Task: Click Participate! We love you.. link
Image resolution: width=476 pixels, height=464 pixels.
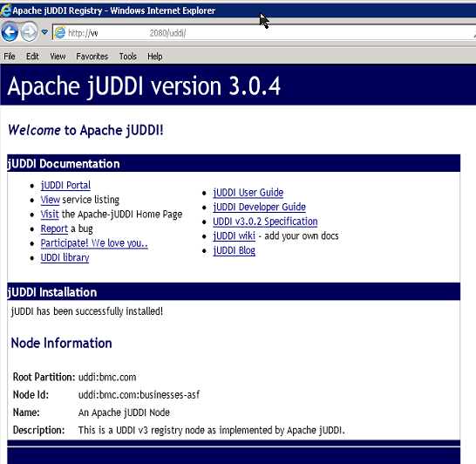Action: click(94, 243)
